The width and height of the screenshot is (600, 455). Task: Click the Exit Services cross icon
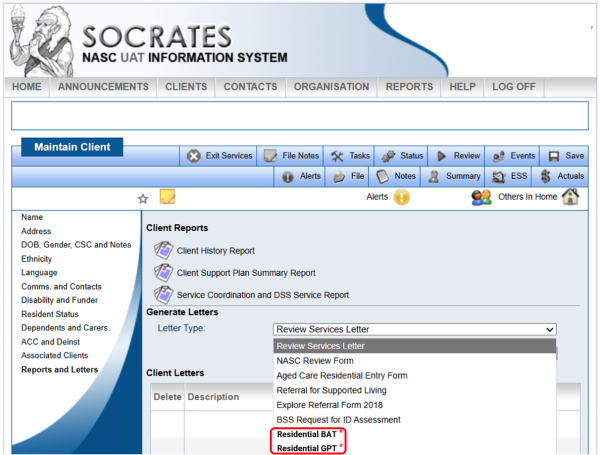194,156
